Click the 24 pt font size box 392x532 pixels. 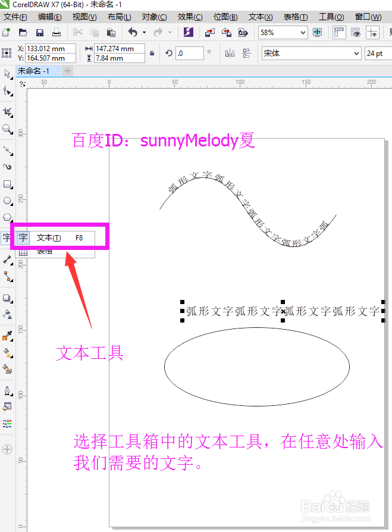(378, 54)
